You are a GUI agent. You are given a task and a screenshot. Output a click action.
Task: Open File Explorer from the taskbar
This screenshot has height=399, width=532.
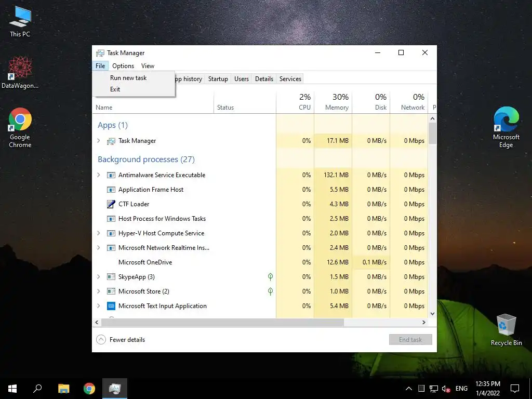pyautogui.click(x=63, y=389)
